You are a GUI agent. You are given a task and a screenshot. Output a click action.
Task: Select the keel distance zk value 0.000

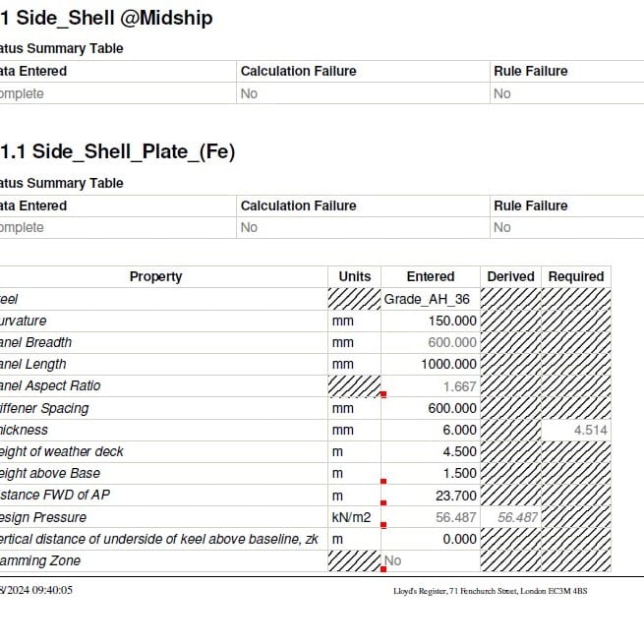click(x=459, y=539)
